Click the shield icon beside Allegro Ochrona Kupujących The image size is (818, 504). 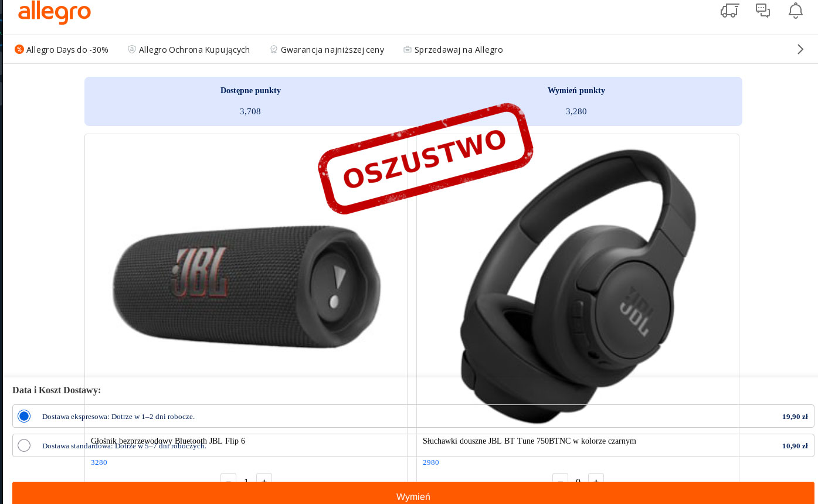pos(132,49)
